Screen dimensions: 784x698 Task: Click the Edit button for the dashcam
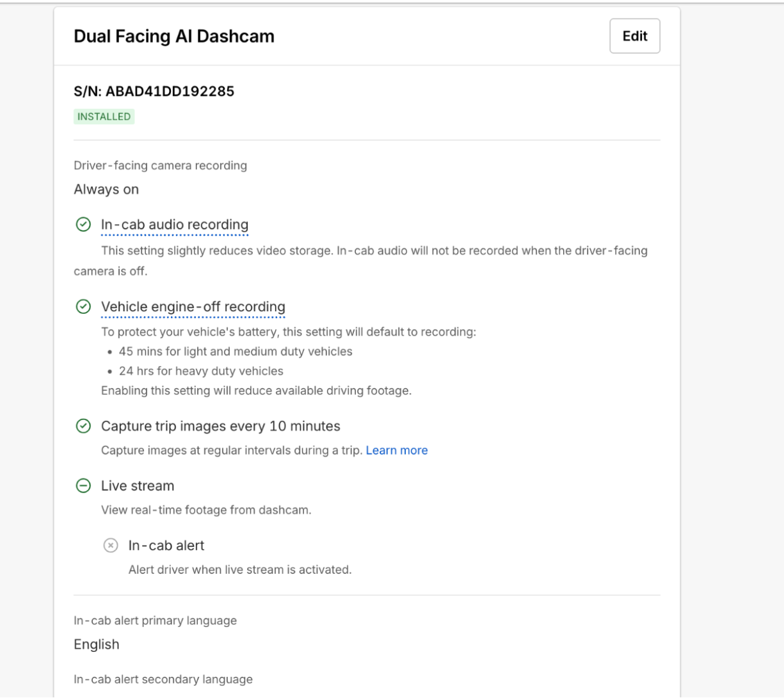coord(634,36)
